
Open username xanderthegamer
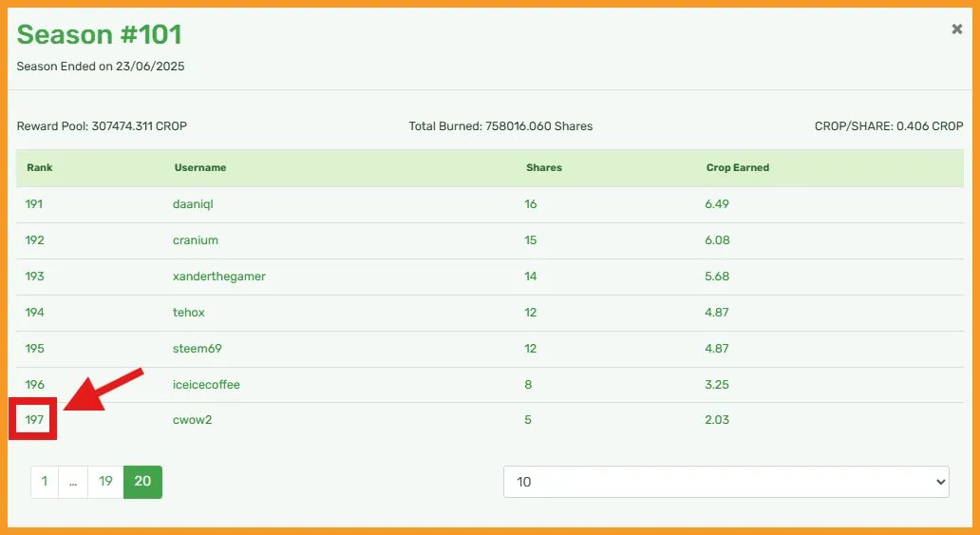click(218, 277)
